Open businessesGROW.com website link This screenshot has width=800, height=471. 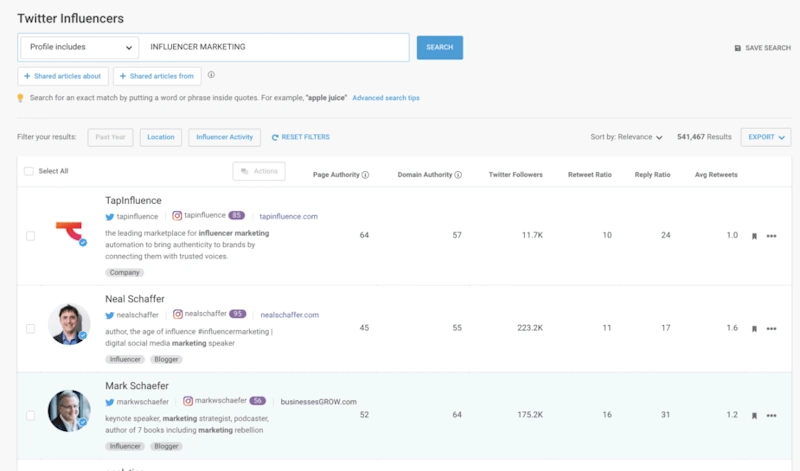pos(318,402)
